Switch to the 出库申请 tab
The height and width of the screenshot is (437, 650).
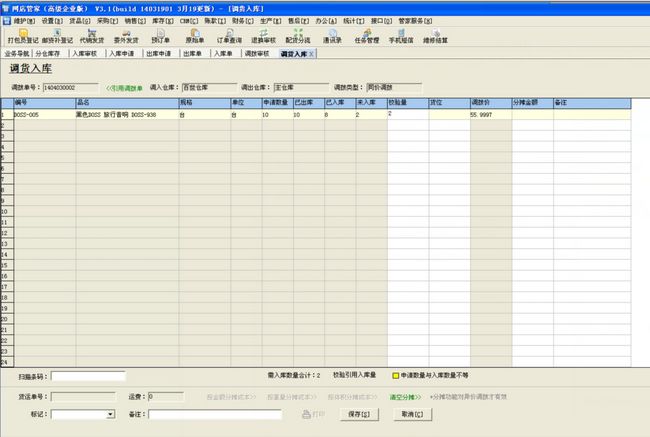(x=158, y=54)
